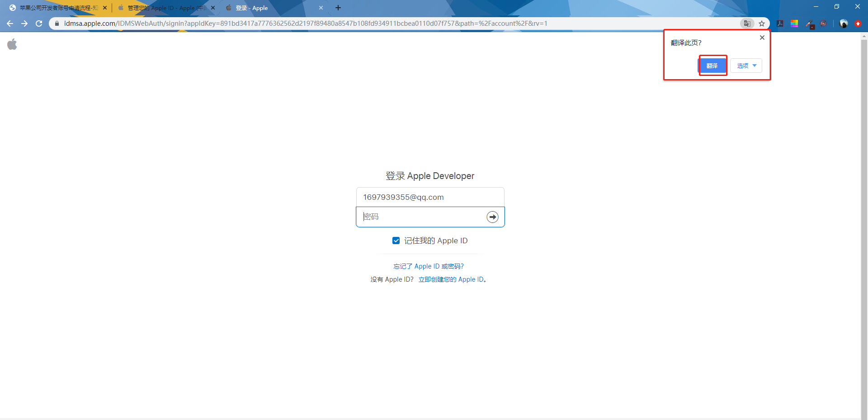The height and width of the screenshot is (420, 868).
Task: Open the Chrome profile avatar
Action: 844,24
